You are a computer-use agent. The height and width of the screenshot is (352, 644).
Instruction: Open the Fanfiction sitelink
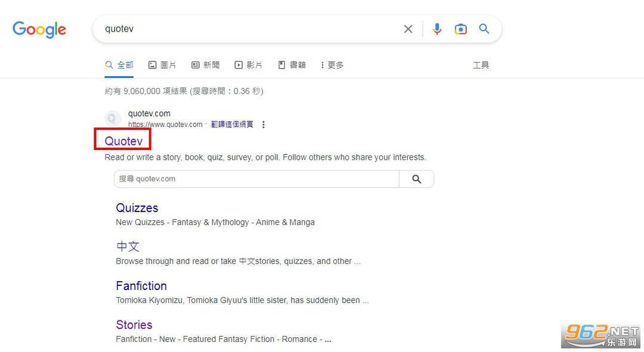[141, 285]
